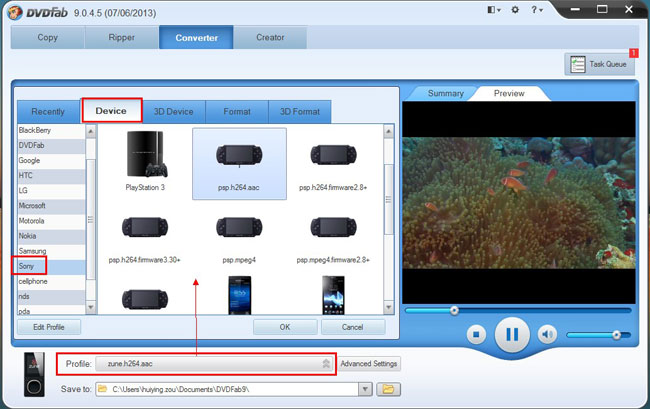This screenshot has width=650, height=409.
Task: Open the skin layout dropdown icon
Action: pos(494,10)
